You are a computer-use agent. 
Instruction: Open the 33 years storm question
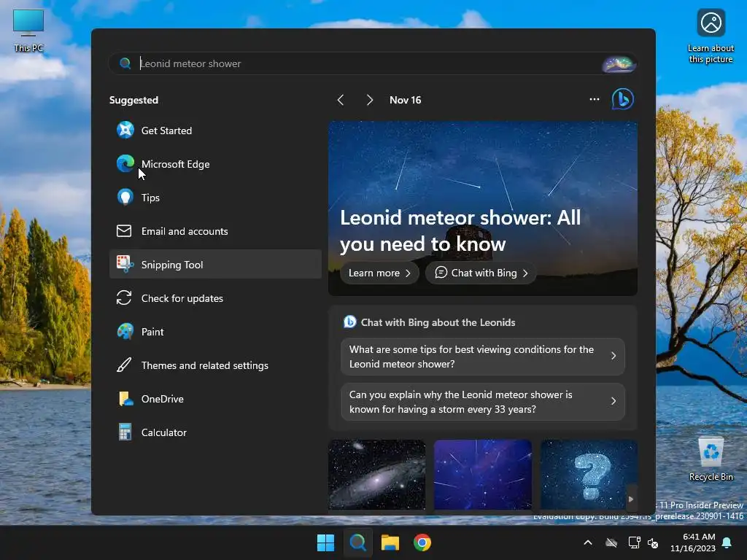(x=483, y=402)
